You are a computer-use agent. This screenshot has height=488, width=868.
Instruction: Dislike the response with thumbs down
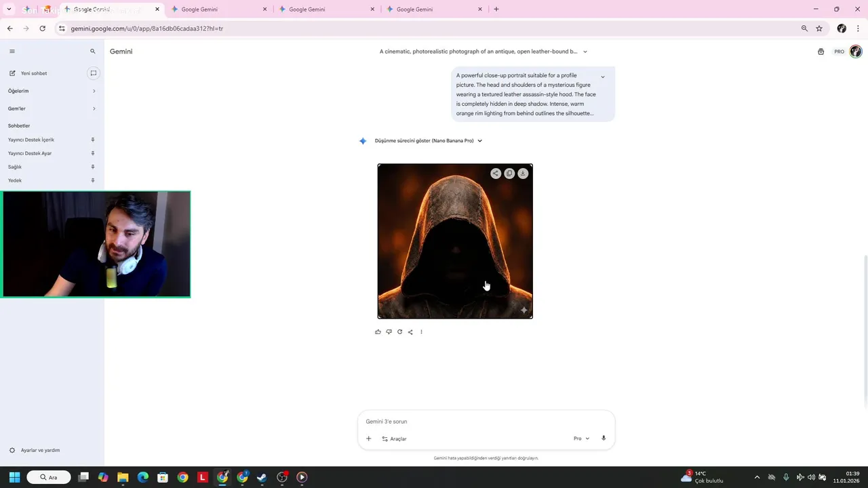pyautogui.click(x=389, y=332)
